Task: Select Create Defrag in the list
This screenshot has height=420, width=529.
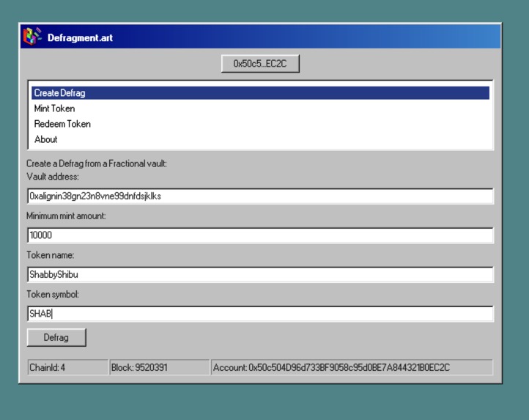Action: [x=260, y=93]
